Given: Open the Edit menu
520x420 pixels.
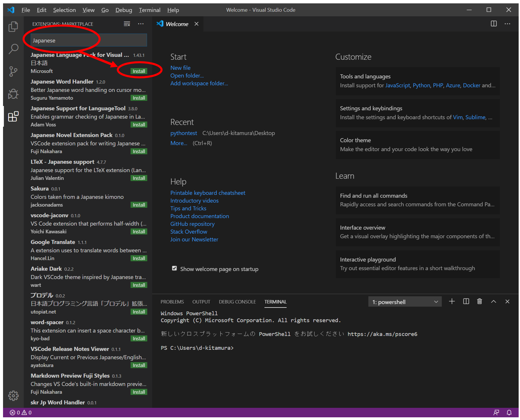Looking at the screenshot, I should point(41,10).
